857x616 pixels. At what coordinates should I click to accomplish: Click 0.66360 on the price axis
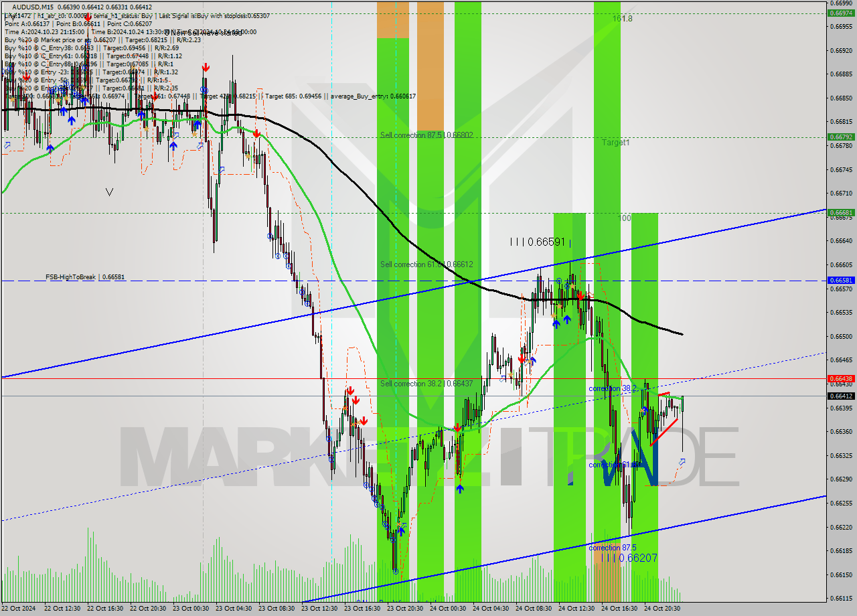pyautogui.click(x=840, y=431)
